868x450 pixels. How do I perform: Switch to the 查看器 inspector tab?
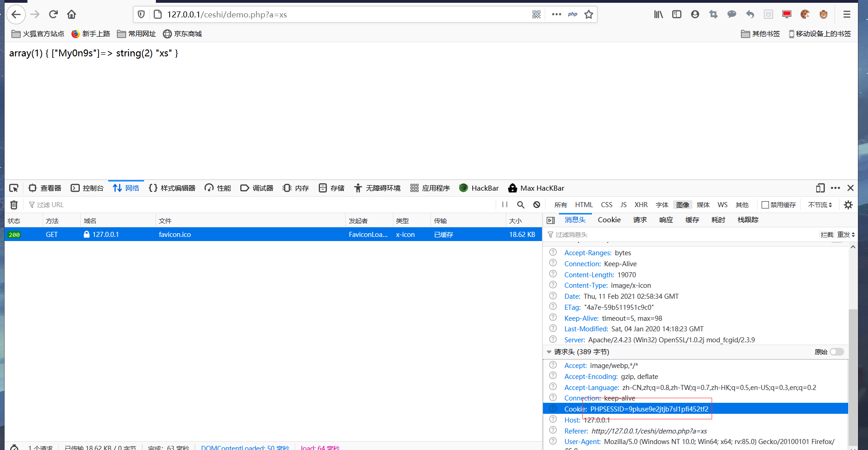click(x=45, y=188)
